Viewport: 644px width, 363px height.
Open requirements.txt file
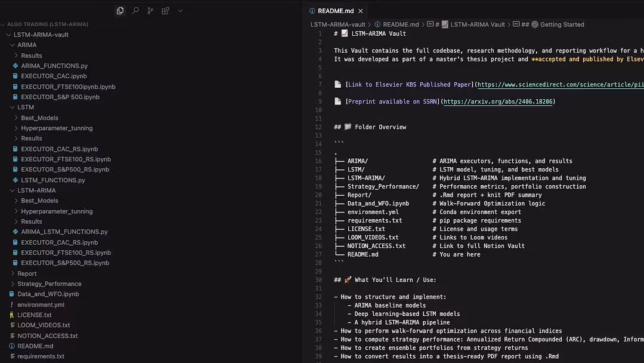point(41,356)
